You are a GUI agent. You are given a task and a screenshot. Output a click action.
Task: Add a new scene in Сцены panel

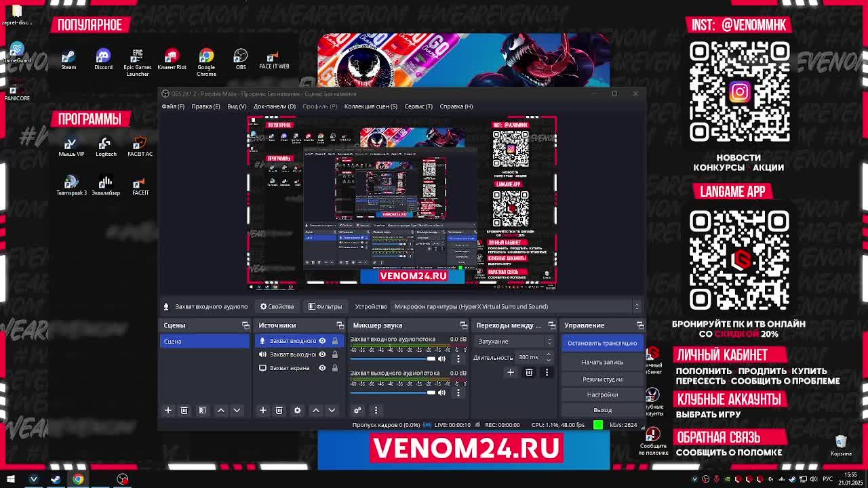(168, 410)
